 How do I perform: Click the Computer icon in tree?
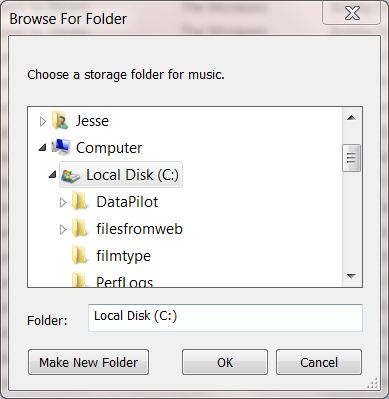coord(61,147)
